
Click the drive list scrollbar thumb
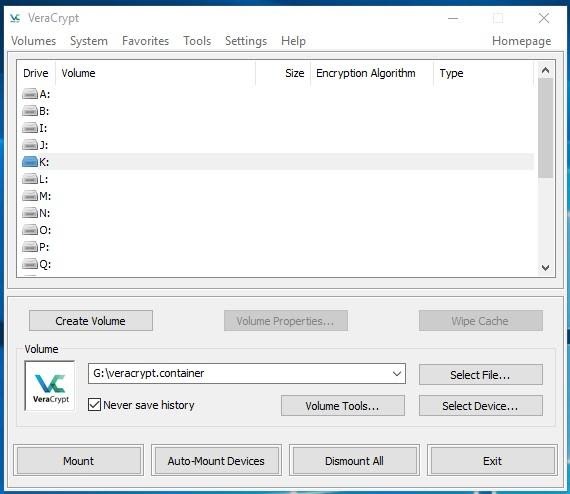[x=545, y=128]
